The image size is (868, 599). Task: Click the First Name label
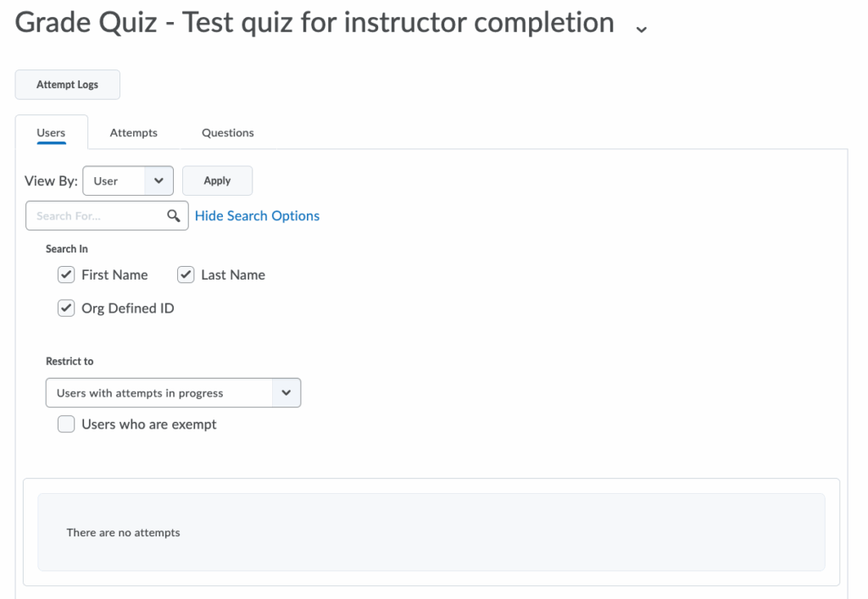coord(114,275)
